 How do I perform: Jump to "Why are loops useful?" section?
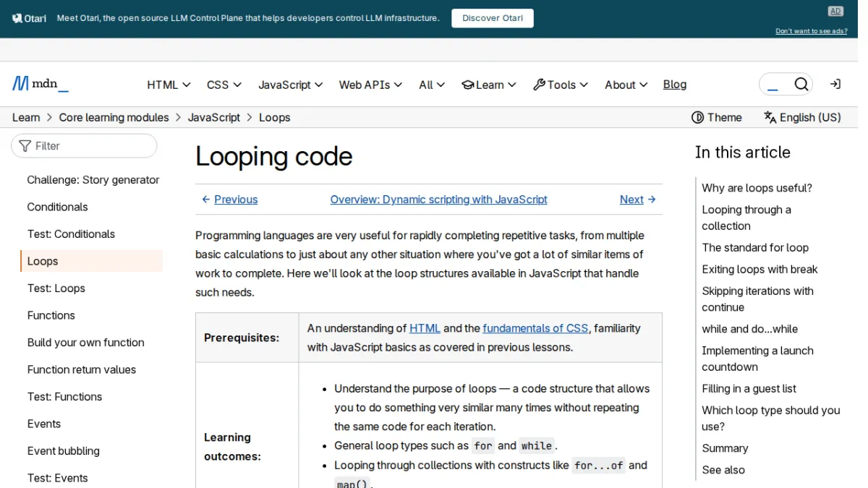757,188
